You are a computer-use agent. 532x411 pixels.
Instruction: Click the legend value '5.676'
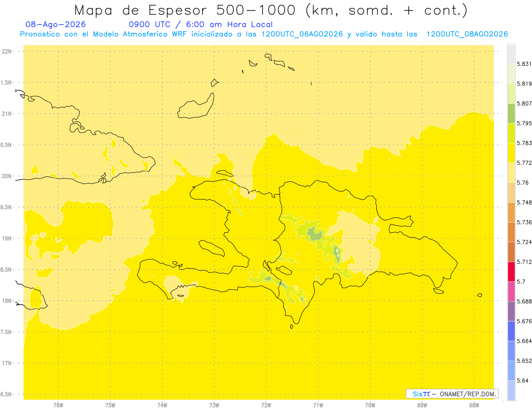click(524, 321)
